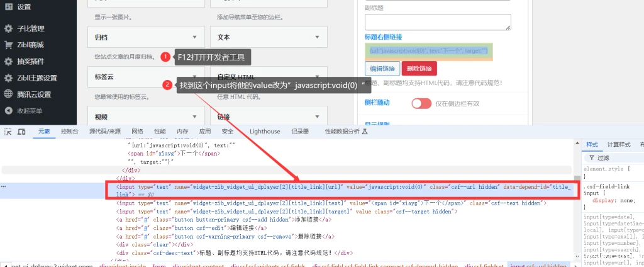Click the 编辑链接 button
Viewport: 644px width, 267px height.
382,69
